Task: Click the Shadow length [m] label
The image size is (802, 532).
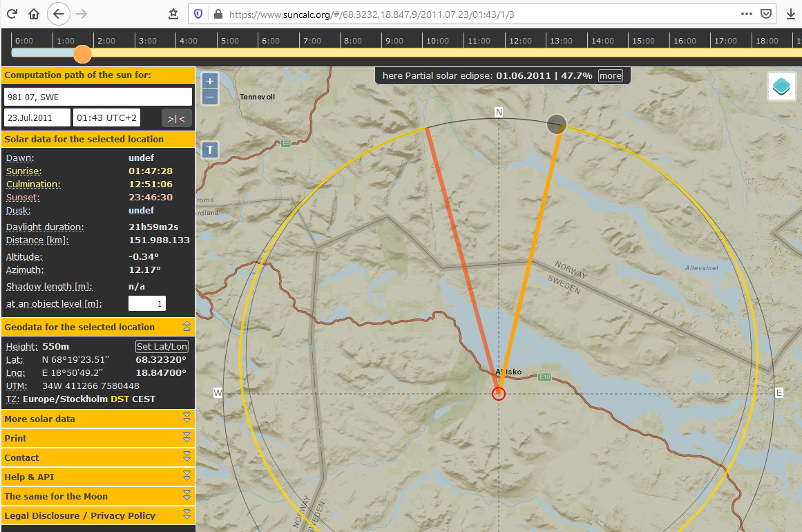Action: (48, 287)
